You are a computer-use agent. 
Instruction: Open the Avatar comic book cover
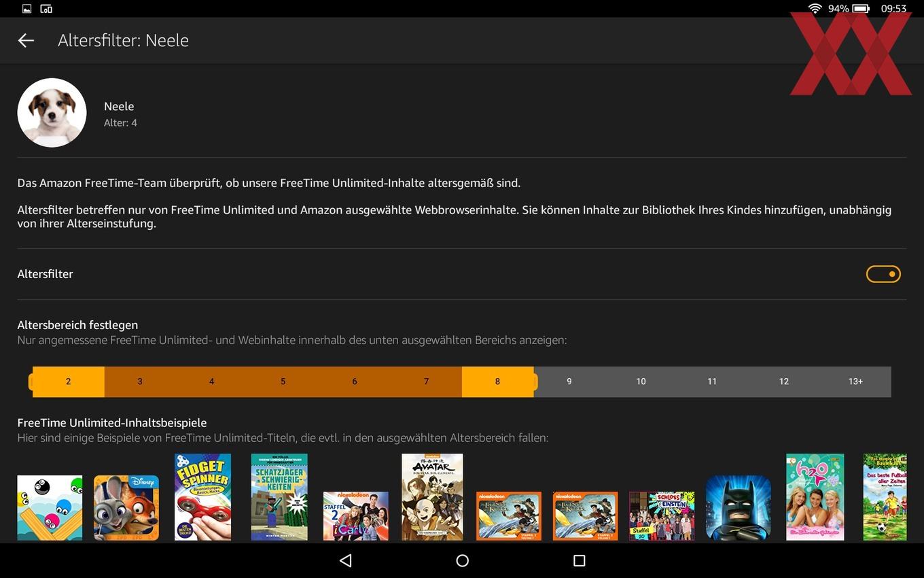pyautogui.click(x=432, y=497)
